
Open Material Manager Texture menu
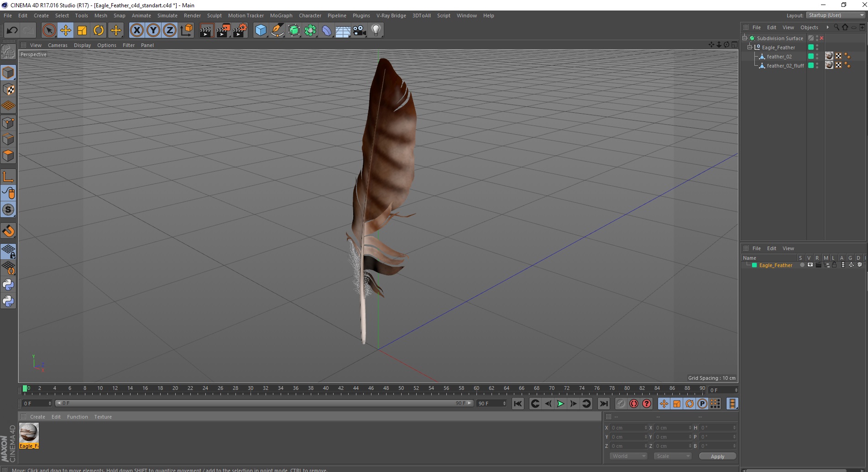click(103, 417)
